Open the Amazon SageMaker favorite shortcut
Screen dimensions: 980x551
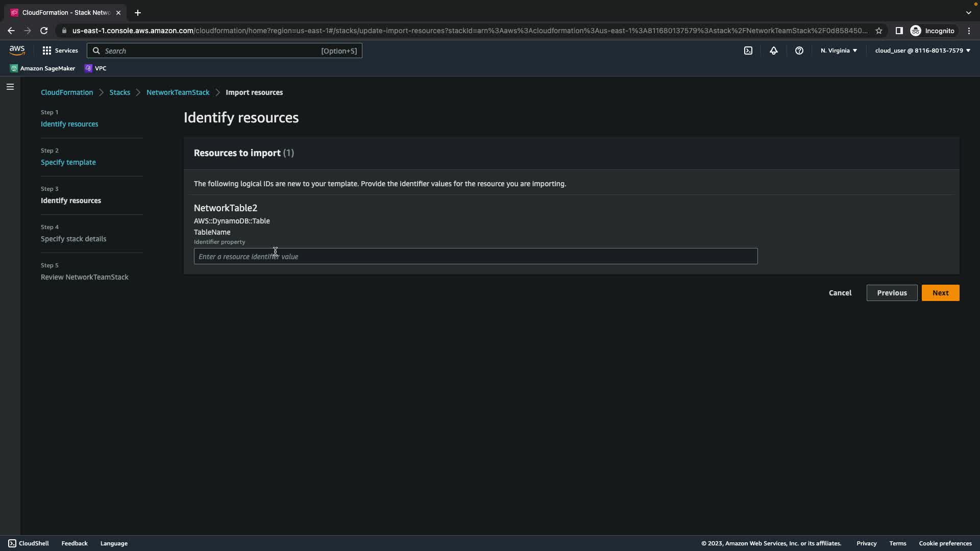(42, 68)
